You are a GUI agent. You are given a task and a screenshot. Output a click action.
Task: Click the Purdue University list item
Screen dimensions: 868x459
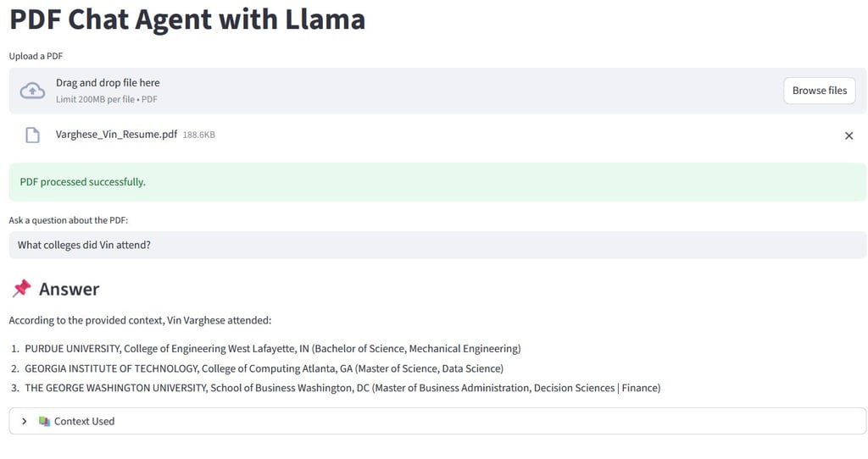coord(272,349)
